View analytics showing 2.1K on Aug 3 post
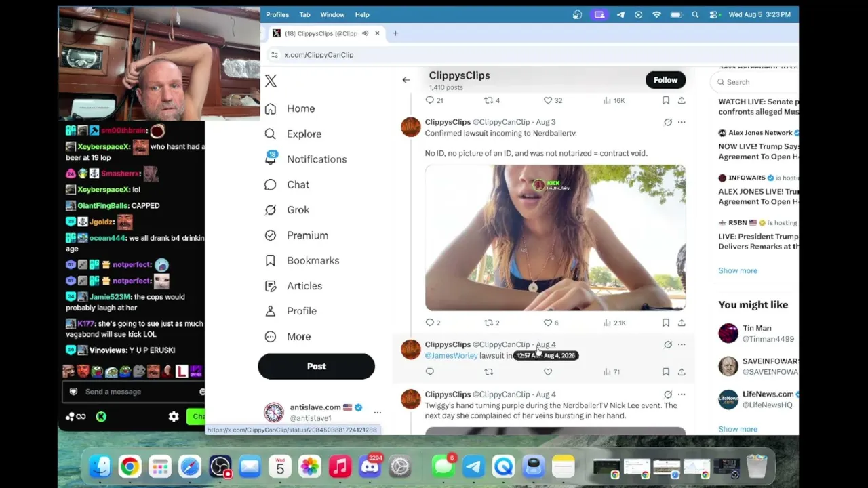Image resolution: width=868 pixels, height=488 pixels. point(614,323)
